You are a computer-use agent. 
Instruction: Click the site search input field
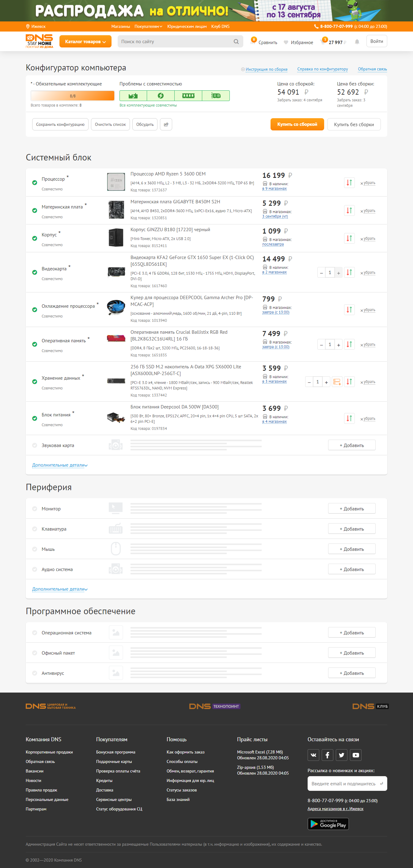[x=175, y=42]
